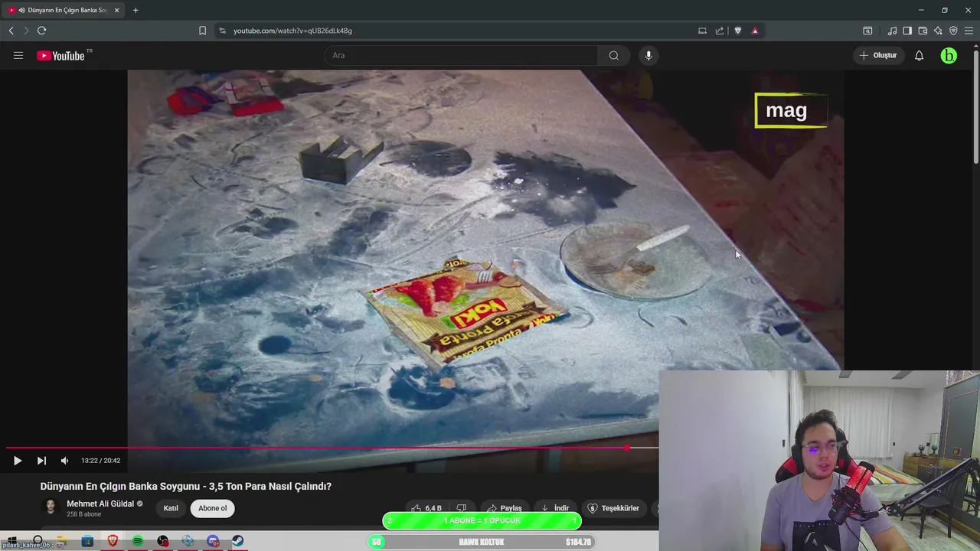This screenshot has width=980, height=551.
Task: View site settings icon beside the URL
Action: pos(222,31)
